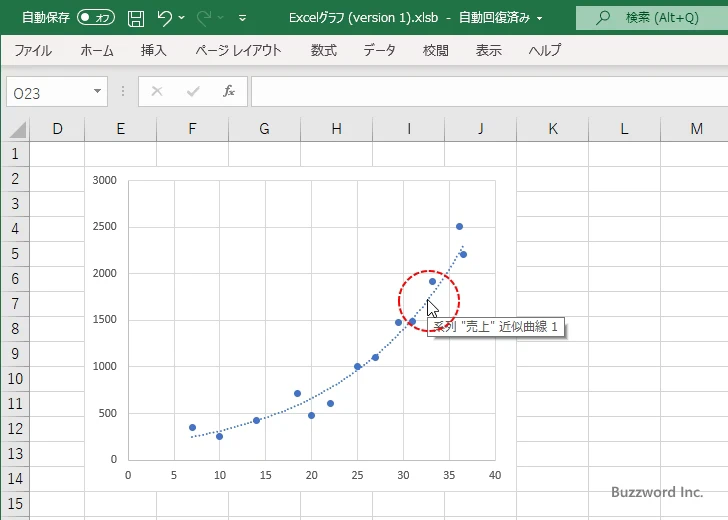The height and width of the screenshot is (520, 728).
Task: Click the three-dot formula bar resize handle
Action: (123, 91)
